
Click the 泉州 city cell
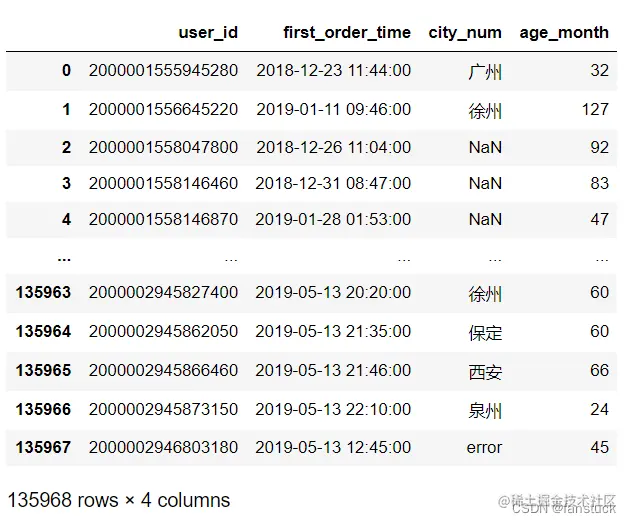(484, 409)
